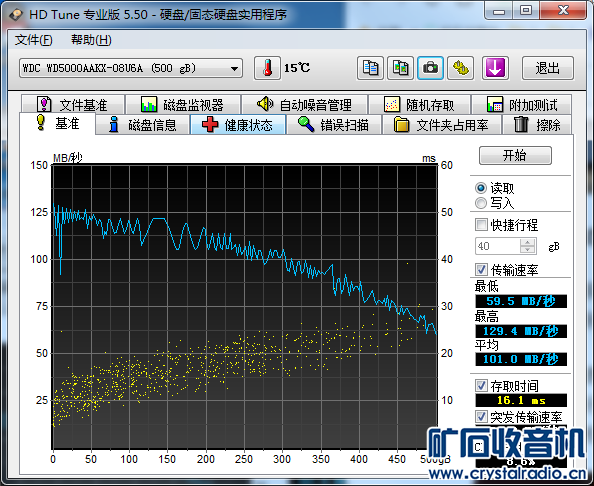Click the 开始 button

tap(515, 155)
